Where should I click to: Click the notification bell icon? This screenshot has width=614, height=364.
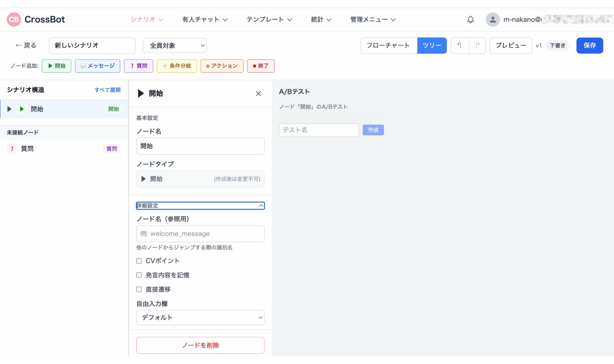click(x=470, y=20)
